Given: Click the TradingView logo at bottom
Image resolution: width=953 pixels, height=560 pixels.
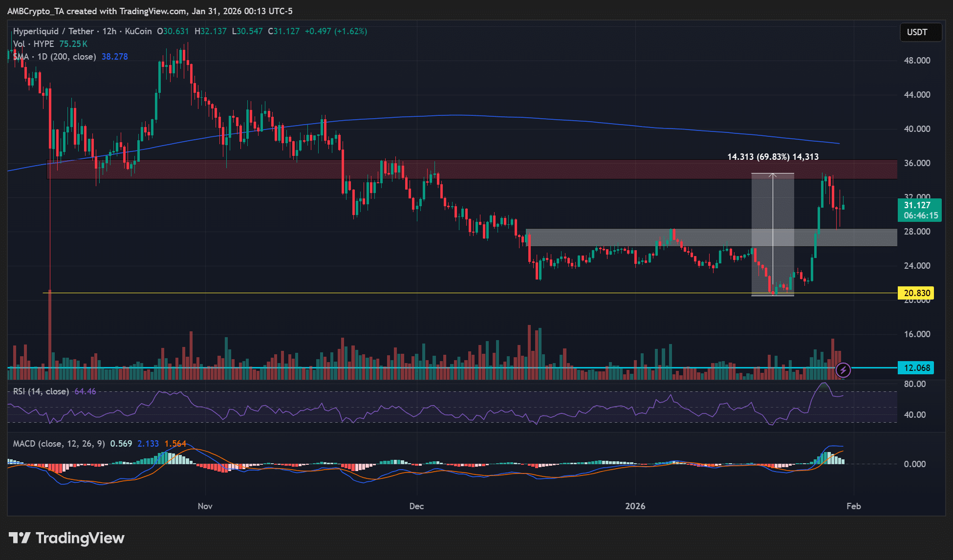Looking at the screenshot, I should (x=67, y=538).
